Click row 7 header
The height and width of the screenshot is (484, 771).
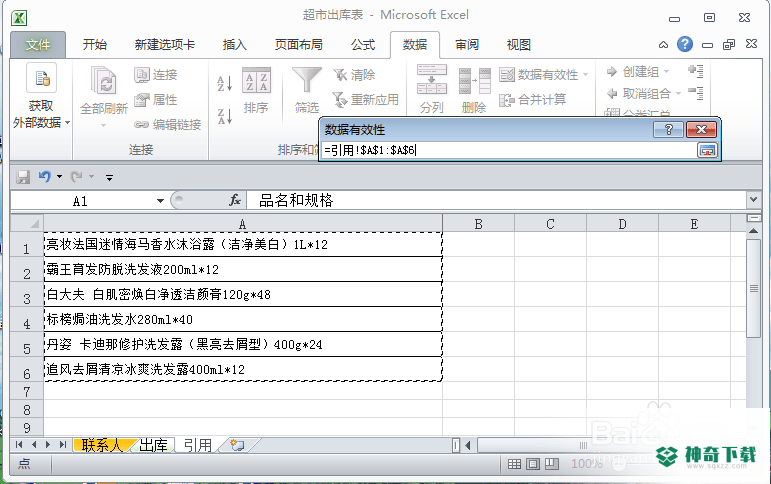[x=27, y=392]
